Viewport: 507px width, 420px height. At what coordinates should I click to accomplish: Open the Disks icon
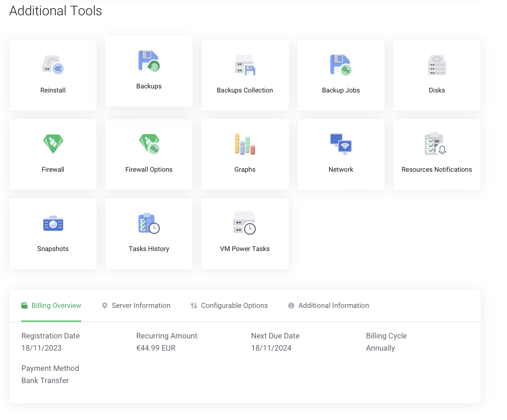pos(437,65)
